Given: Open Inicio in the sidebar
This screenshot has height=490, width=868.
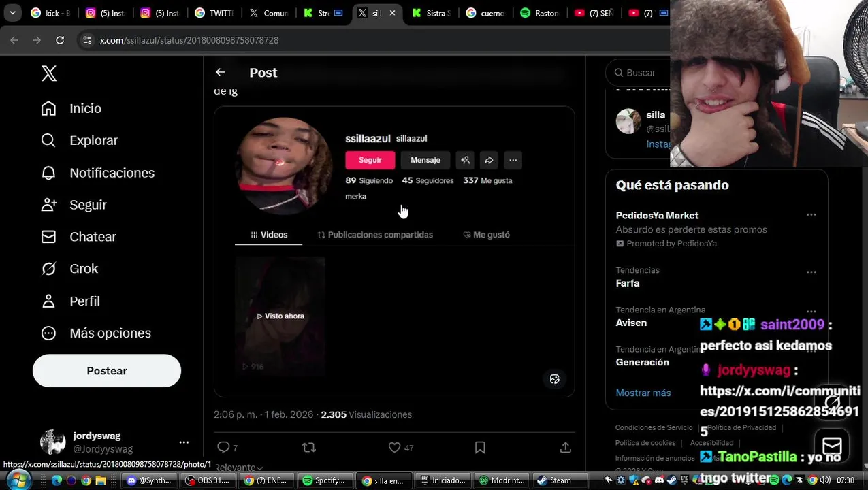Looking at the screenshot, I should [x=71, y=108].
